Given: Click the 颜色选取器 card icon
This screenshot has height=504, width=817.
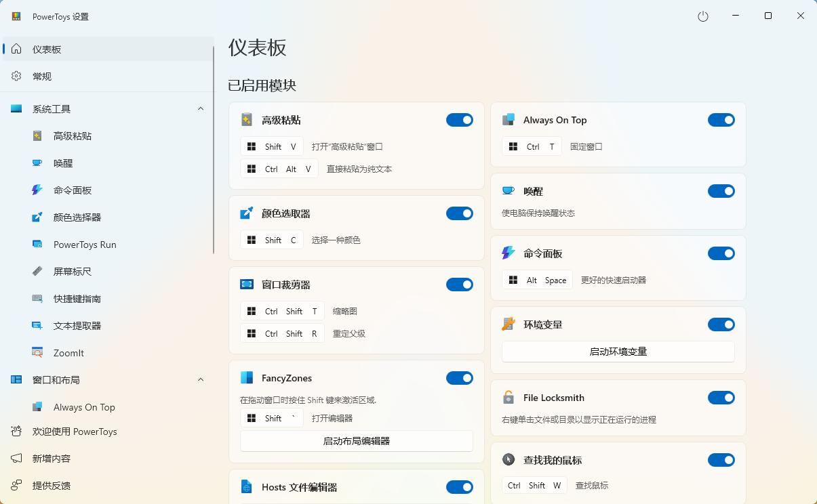Looking at the screenshot, I should coord(247,213).
